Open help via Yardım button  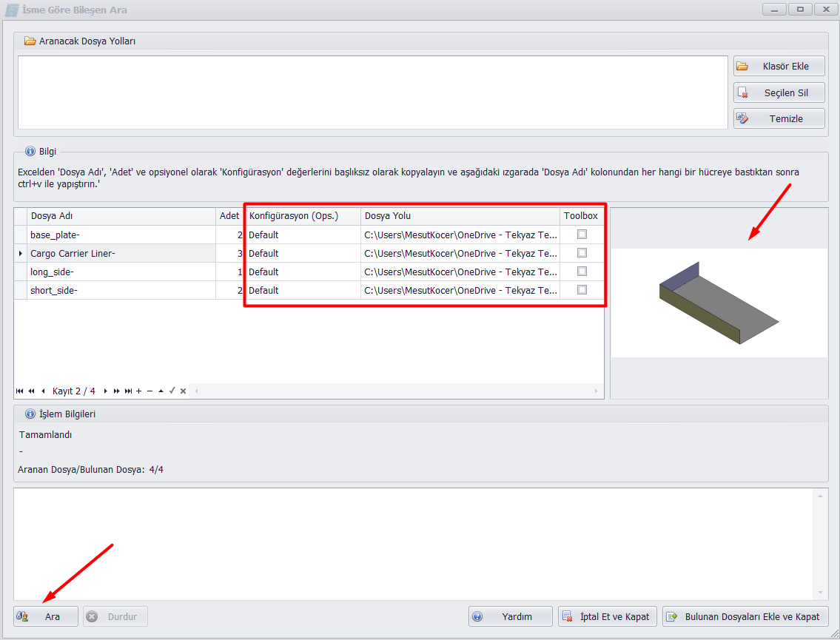[x=511, y=616]
